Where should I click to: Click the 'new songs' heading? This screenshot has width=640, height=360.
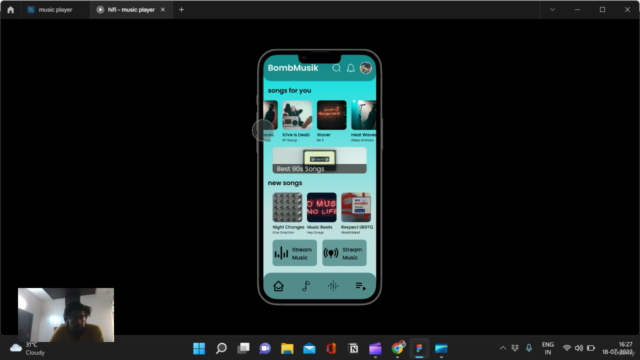tap(285, 183)
